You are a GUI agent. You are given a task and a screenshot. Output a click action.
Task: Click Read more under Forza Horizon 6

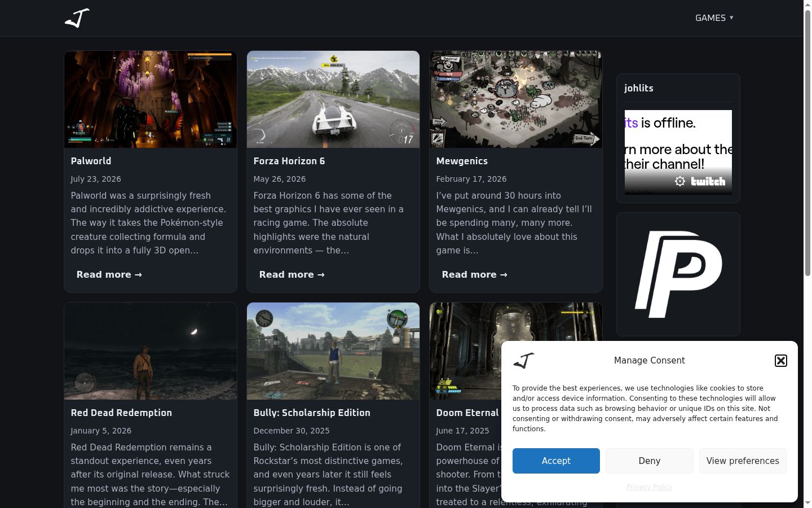(292, 274)
